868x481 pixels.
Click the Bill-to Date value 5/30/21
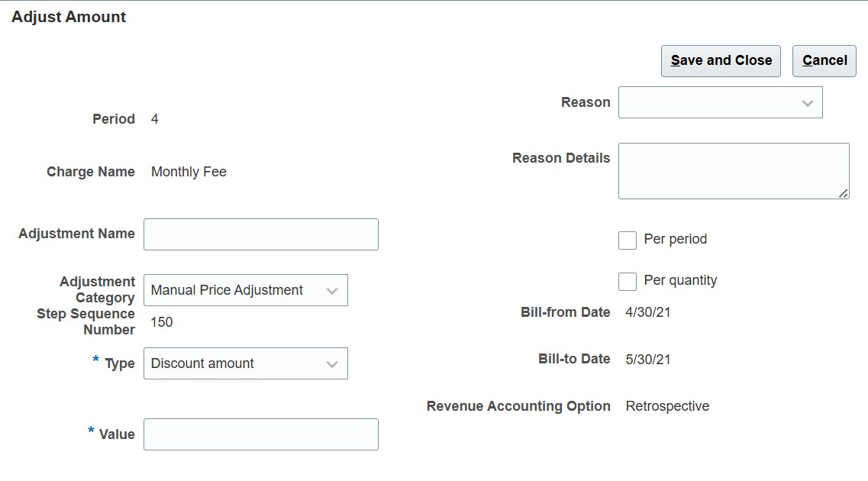pyautogui.click(x=646, y=359)
